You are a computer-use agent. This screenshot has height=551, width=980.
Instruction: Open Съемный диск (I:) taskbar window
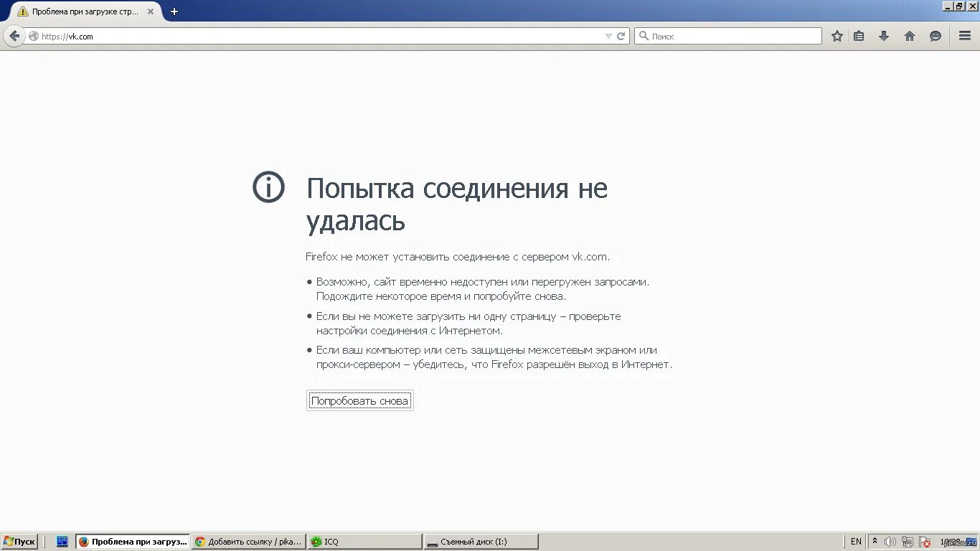(481, 542)
